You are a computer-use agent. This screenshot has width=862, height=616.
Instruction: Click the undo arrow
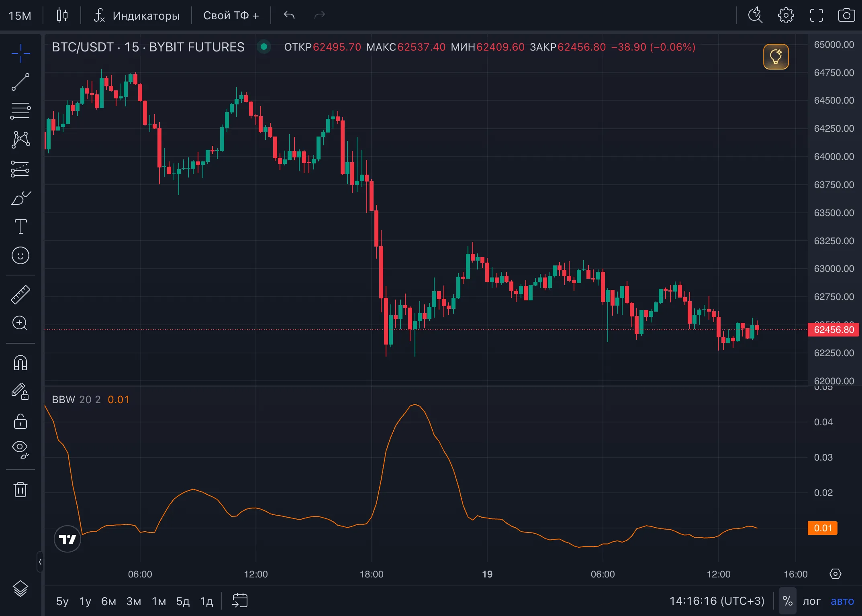click(x=289, y=15)
